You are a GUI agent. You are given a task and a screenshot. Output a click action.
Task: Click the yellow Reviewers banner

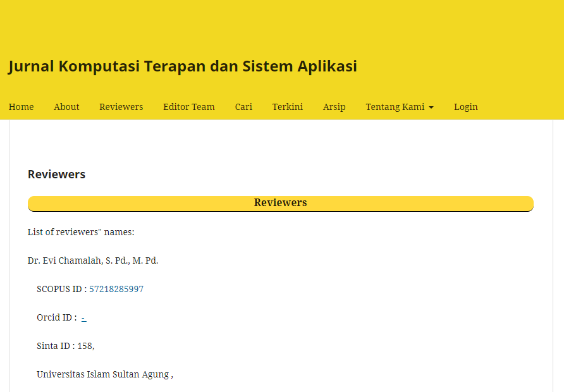pos(280,203)
